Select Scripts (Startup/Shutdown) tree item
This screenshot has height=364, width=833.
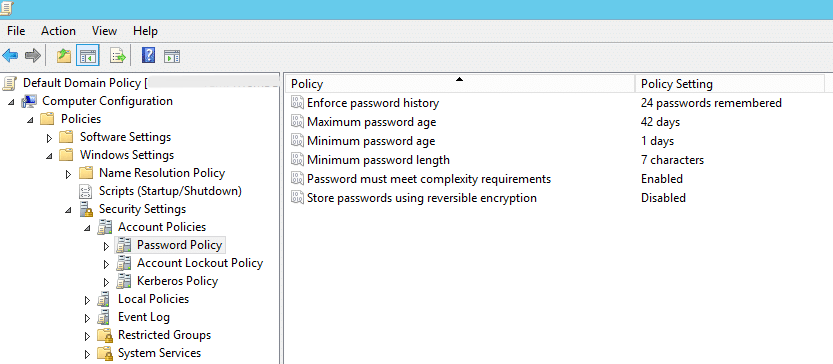point(170,191)
